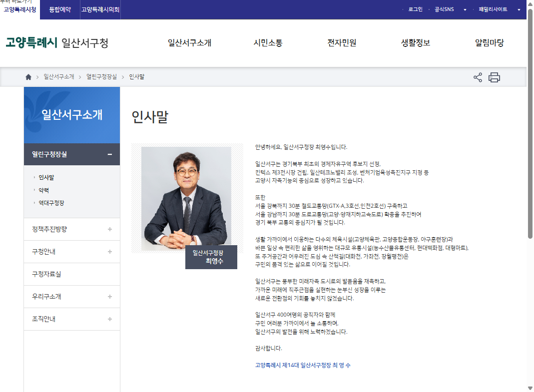Image resolution: width=534 pixels, height=392 pixels.
Task: Open 조직안내 in the sidebar
Action: point(72,319)
